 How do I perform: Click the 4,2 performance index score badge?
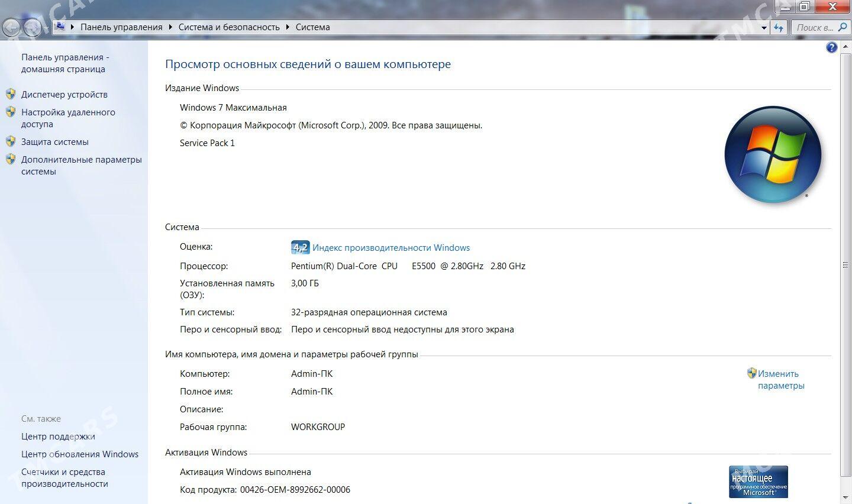300,248
